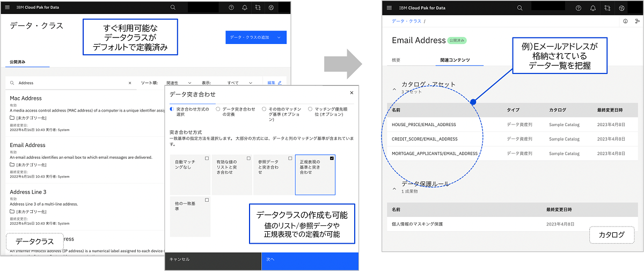Open the データ・クラスの追加 dropdown button
This screenshot has width=644, height=271.
pyautogui.click(x=256, y=37)
